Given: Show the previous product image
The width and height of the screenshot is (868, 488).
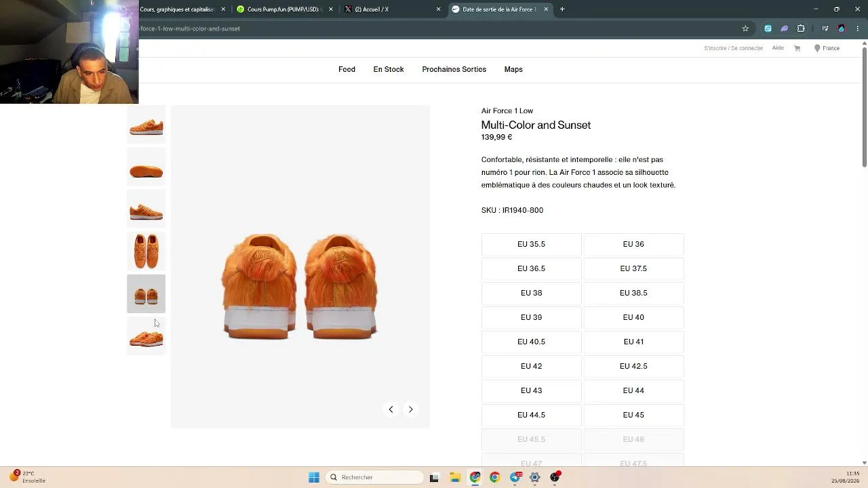Looking at the screenshot, I should (391, 409).
